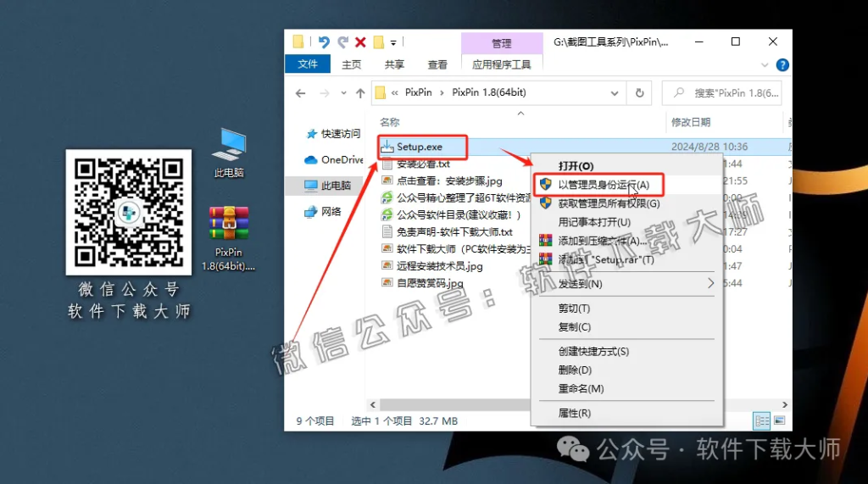Open the quick access toolbar customize arrow
The image size is (868, 484).
coord(393,42)
